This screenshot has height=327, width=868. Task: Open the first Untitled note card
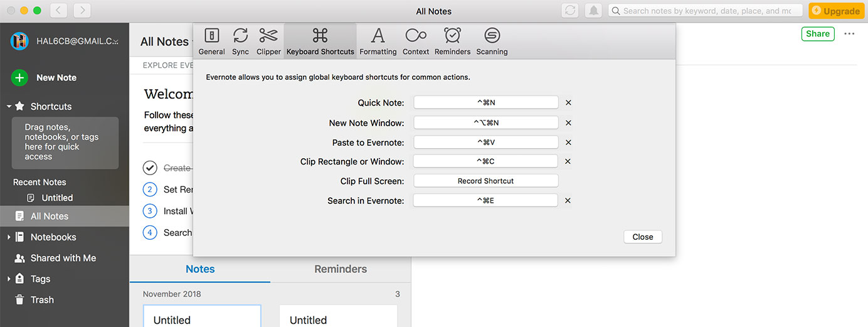(x=202, y=316)
